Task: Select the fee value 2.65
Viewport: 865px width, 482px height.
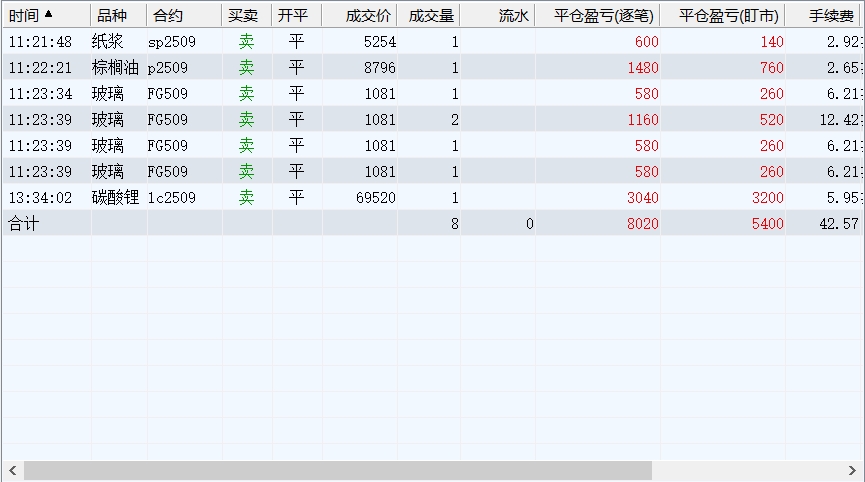Action: pos(843,67)
